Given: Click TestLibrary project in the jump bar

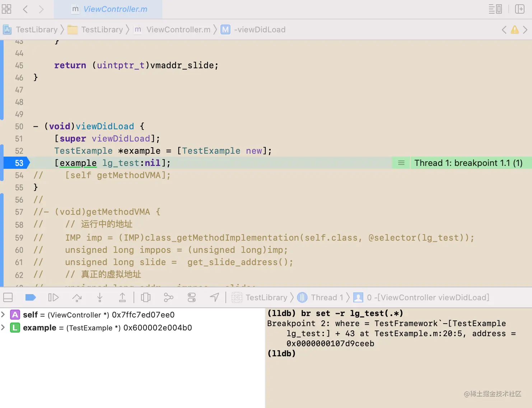Looking at the screenshot, I should tap(31, 29).
